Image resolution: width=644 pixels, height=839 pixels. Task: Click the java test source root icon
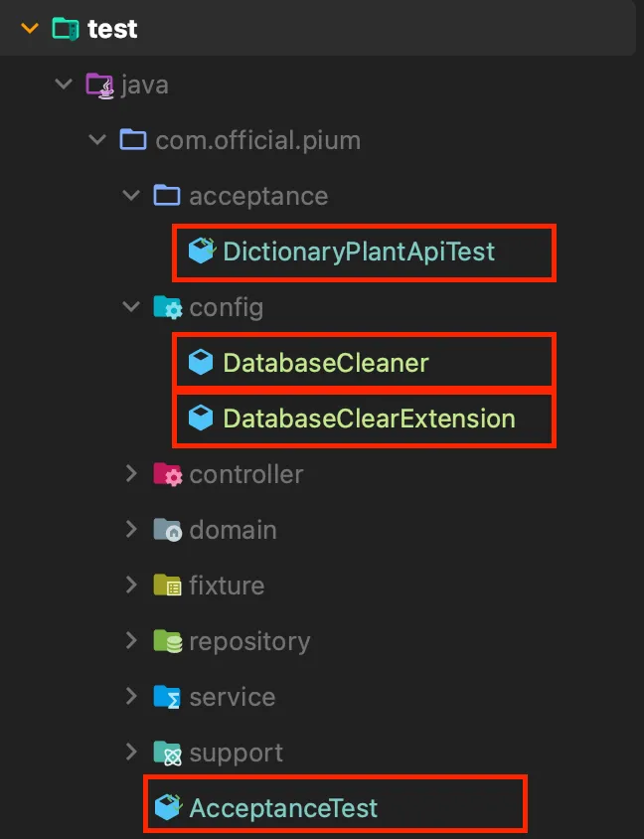click(x=99, y=84)
